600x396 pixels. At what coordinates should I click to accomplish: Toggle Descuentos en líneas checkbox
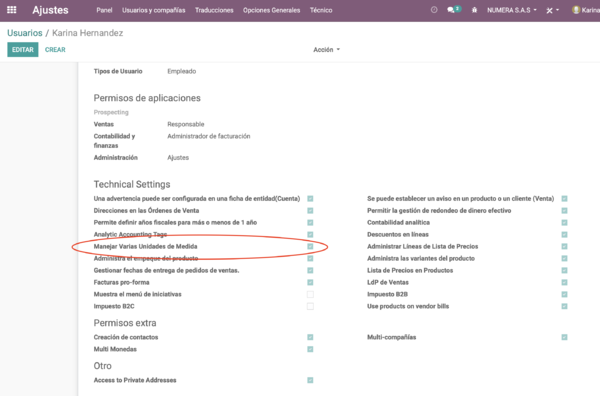(564, 235)
